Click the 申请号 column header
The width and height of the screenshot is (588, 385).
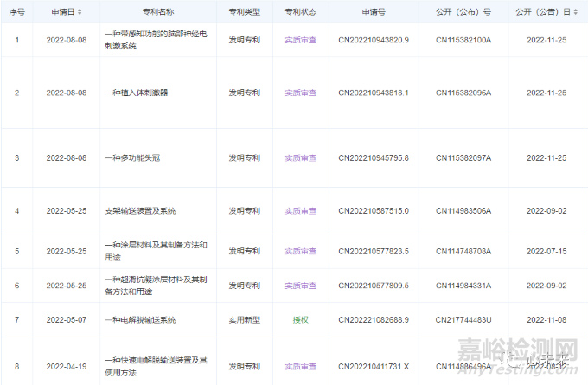[374, 13]
